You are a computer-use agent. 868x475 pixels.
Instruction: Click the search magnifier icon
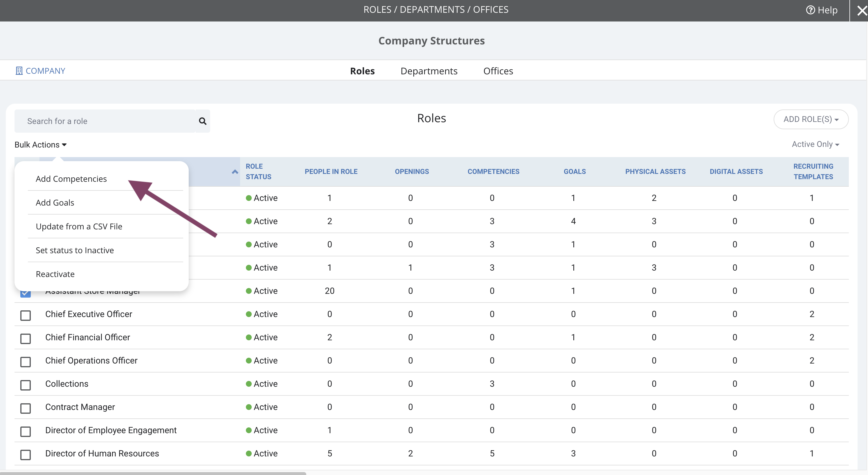click(x=203, y=121)
